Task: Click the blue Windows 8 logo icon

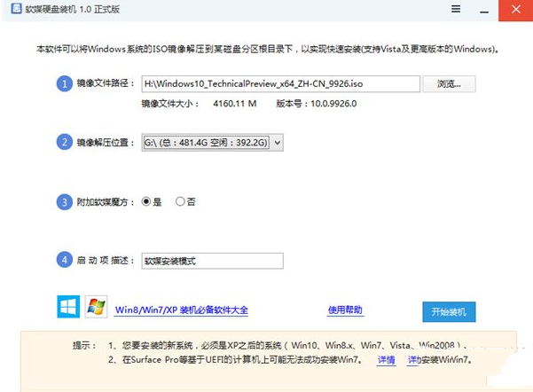Action: point(68,306)
